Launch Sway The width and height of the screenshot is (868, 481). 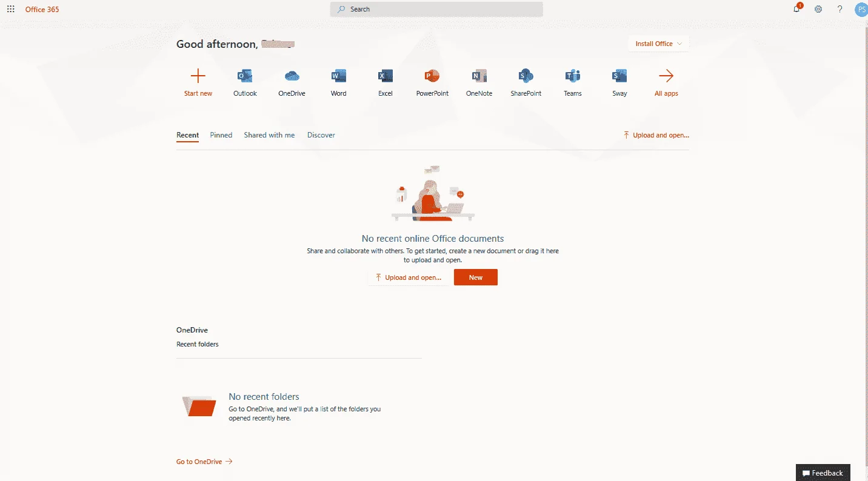click(619, 82)
